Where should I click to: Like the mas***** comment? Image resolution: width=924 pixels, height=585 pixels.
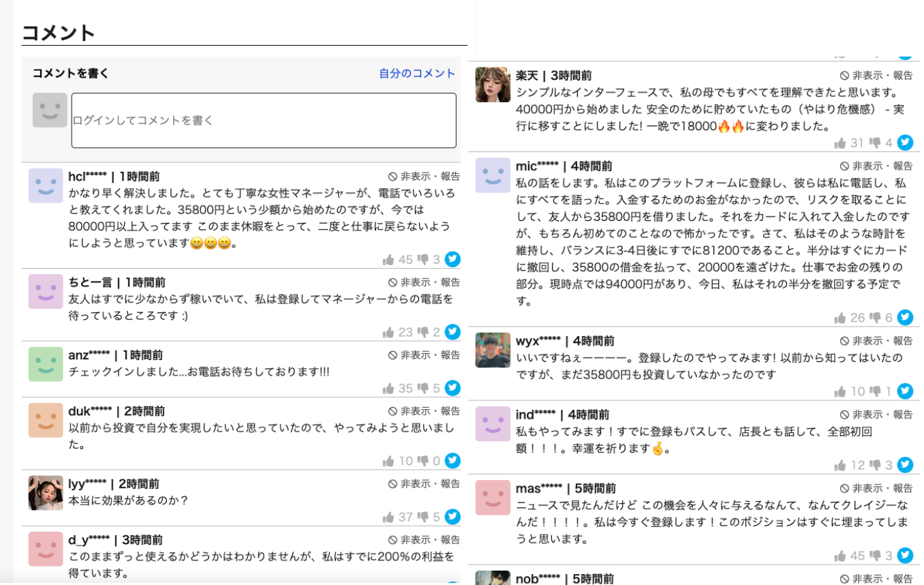(x=841, y=556)
